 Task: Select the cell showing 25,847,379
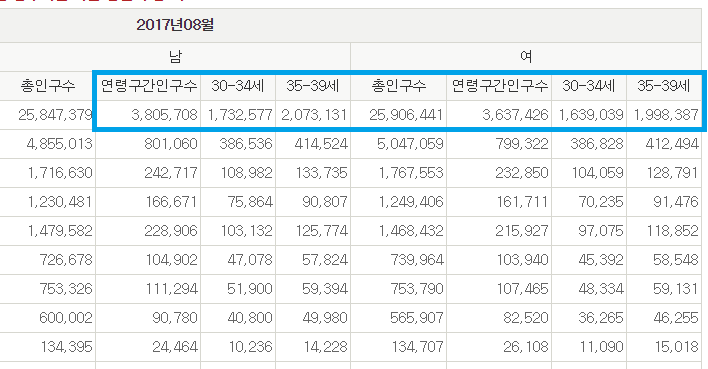click(47, 115)
